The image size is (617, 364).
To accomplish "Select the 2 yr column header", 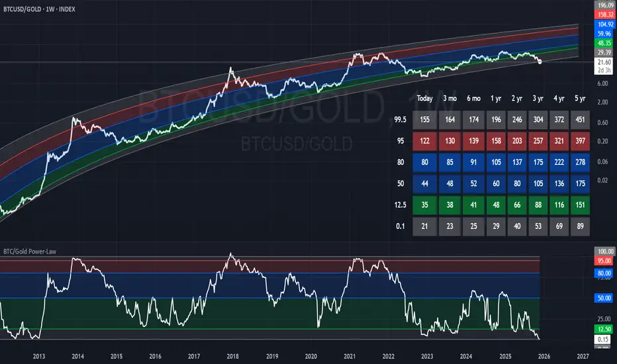I will point(517,99).
